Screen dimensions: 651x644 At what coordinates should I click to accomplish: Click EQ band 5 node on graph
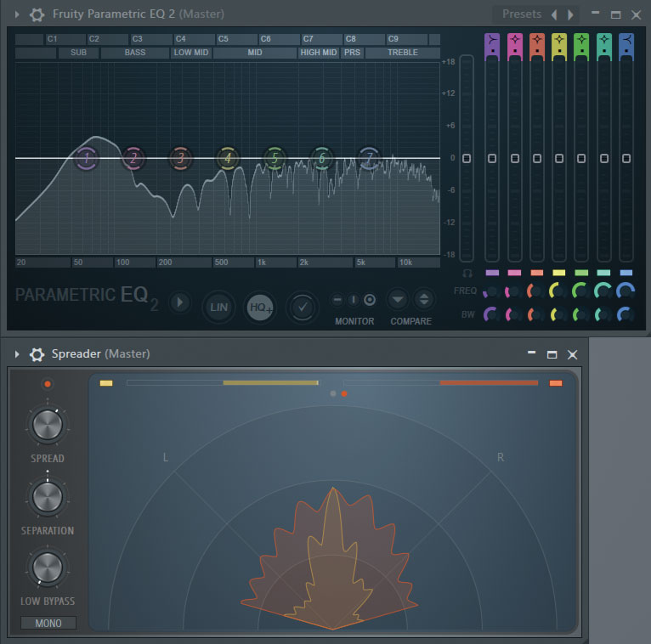click(x=275, y=158)
